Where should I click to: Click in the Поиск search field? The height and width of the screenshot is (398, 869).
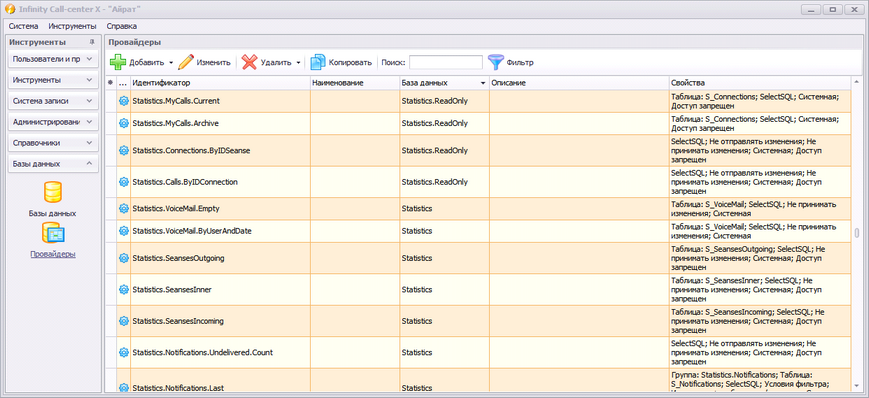coord(446,62)
